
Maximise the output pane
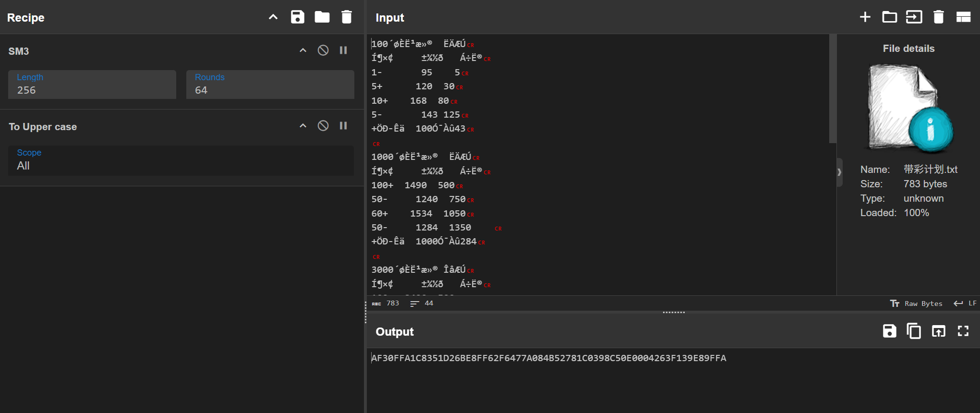(x=963, y=331)
